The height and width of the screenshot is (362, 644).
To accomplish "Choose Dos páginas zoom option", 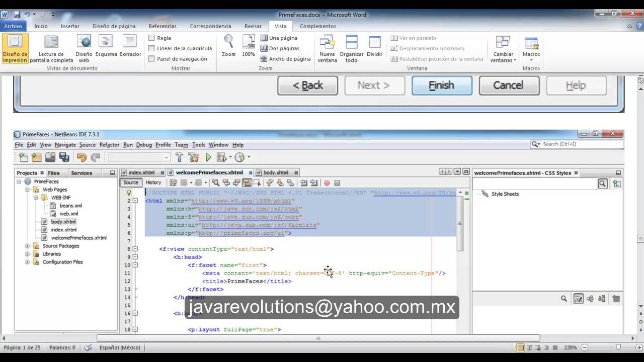I will click(280, 48).
